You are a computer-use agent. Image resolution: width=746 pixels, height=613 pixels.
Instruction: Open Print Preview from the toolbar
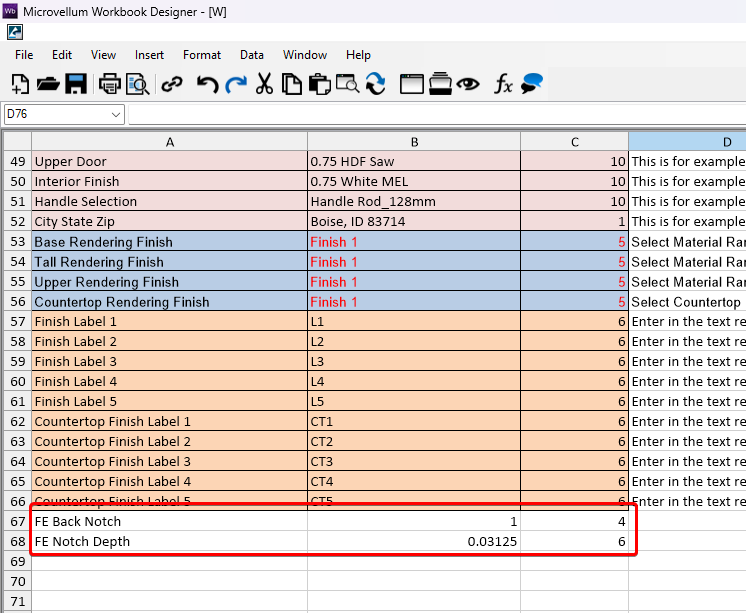(137, 85)
